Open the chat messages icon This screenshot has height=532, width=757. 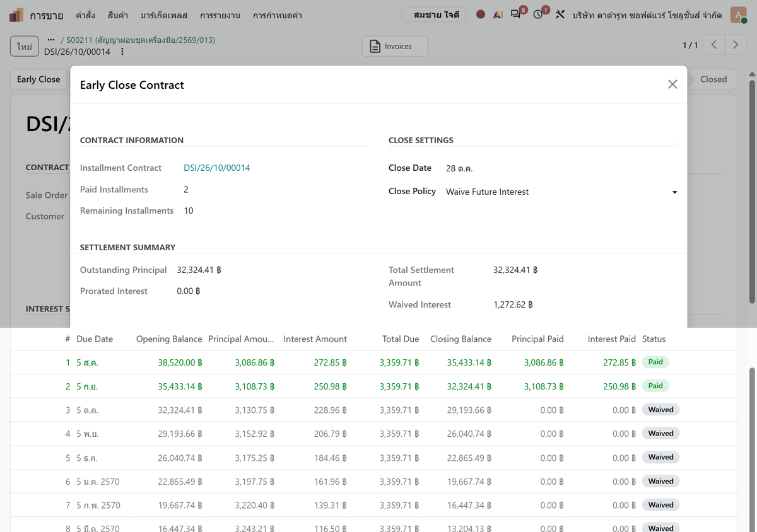pos(517,14)
